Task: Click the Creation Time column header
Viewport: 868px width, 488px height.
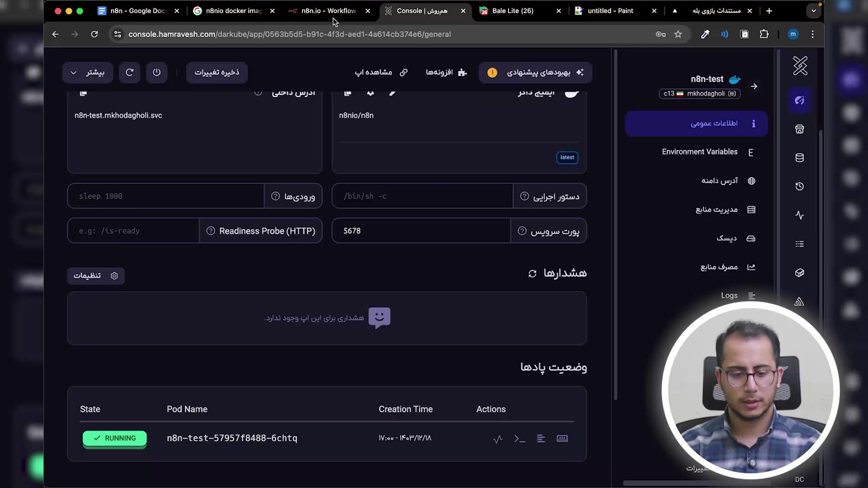Action: coord(406,409)
